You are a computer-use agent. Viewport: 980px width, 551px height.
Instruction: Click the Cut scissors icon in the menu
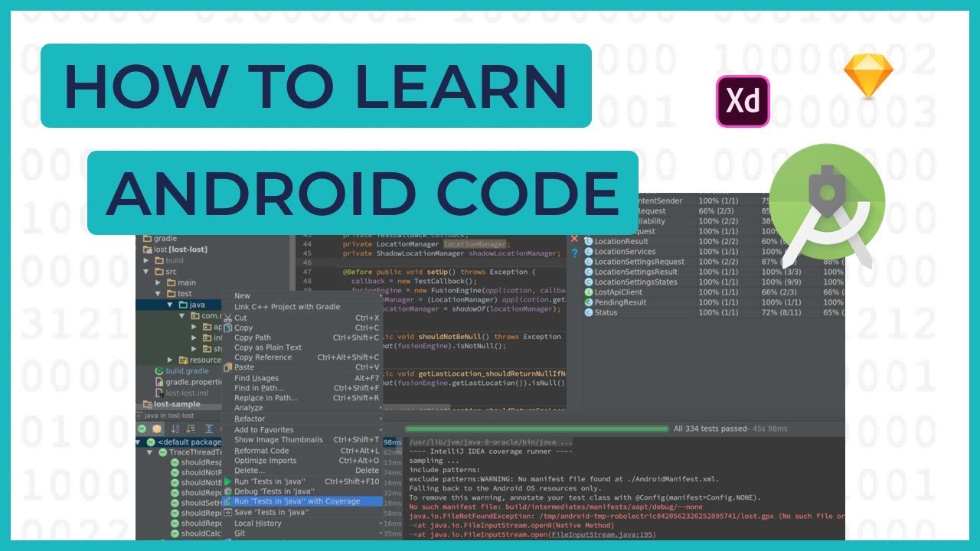[227, 318]
